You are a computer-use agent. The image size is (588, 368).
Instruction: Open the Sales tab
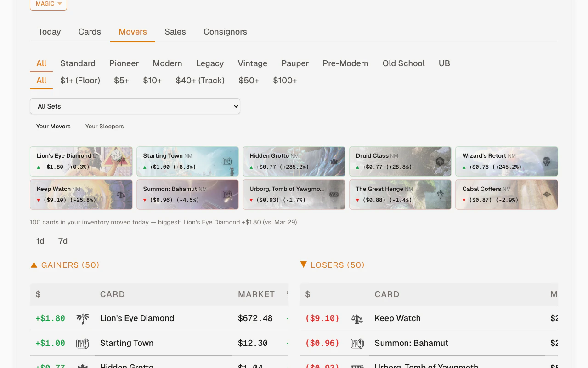[x=175, y=32]
